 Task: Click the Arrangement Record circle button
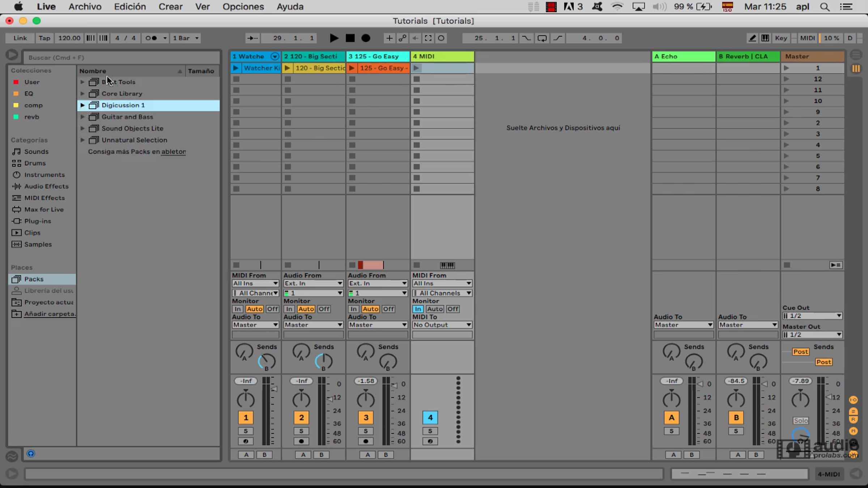coord(366,38)
